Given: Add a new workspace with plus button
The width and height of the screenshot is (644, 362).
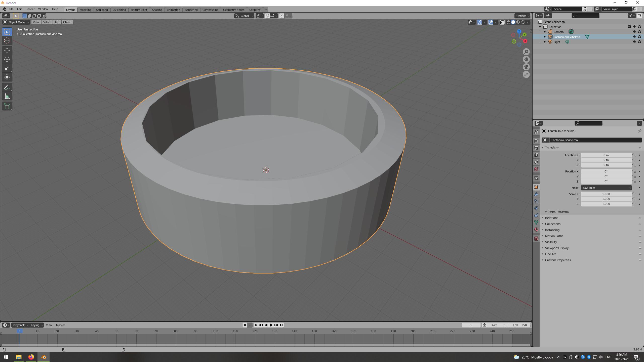Looking at the screenshot, I should coord(266,10).
